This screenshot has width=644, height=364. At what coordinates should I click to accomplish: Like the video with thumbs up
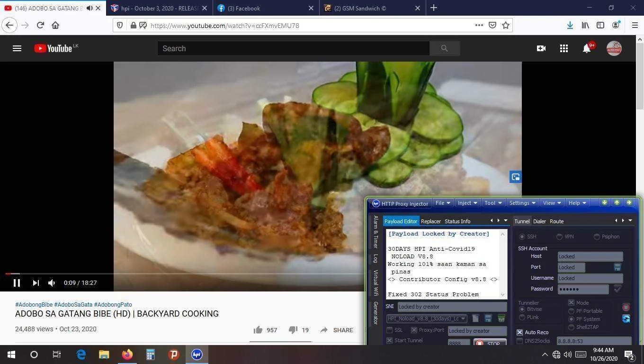(x=258, y=330)
